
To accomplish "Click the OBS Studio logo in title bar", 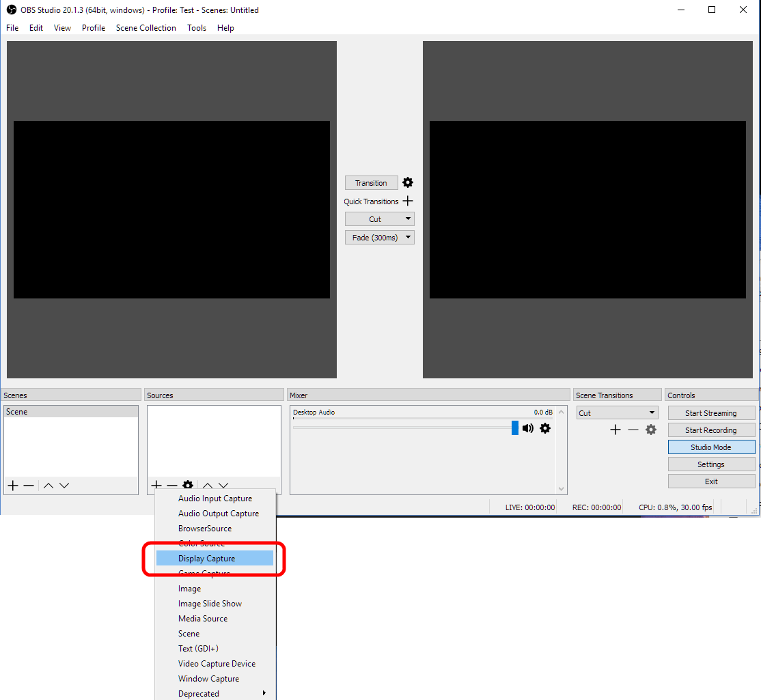I will point(11,10).
